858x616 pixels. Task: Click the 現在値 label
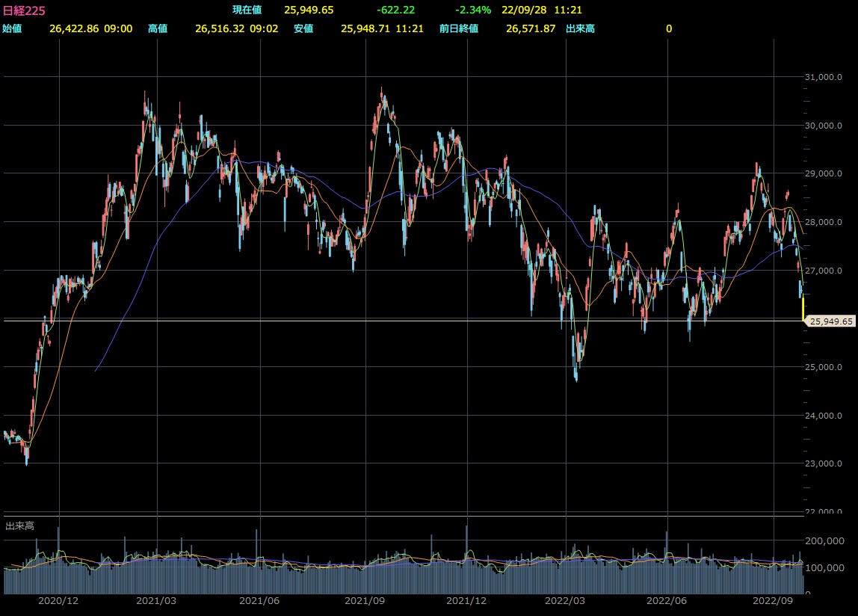[247, 10]
